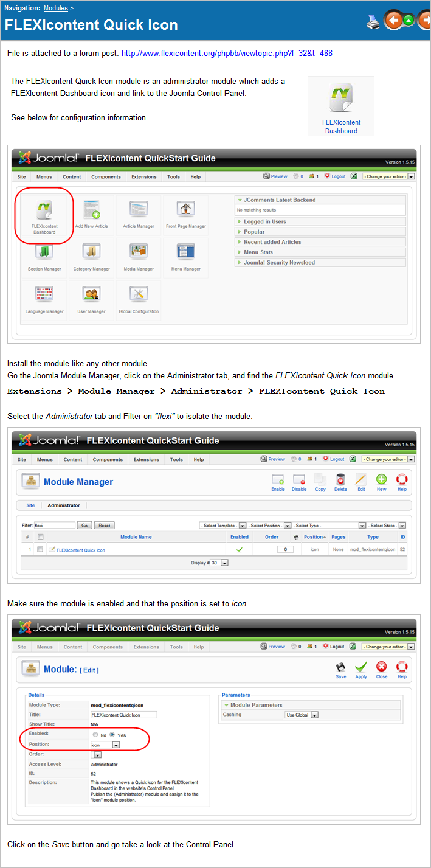The image size is (431, 868).
Task: Click the Add New Article quick icon
Action: tap(92, 217)
